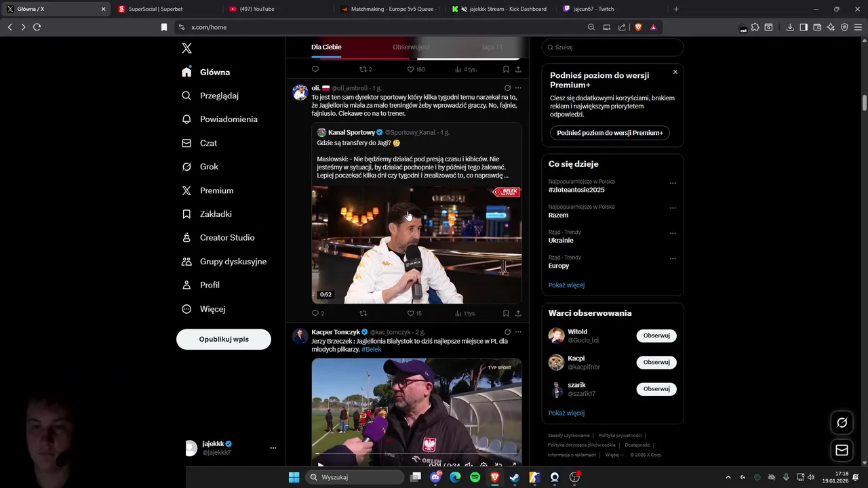Click Grok icon on Kacper Tomczyk's post

click(507, 332)
